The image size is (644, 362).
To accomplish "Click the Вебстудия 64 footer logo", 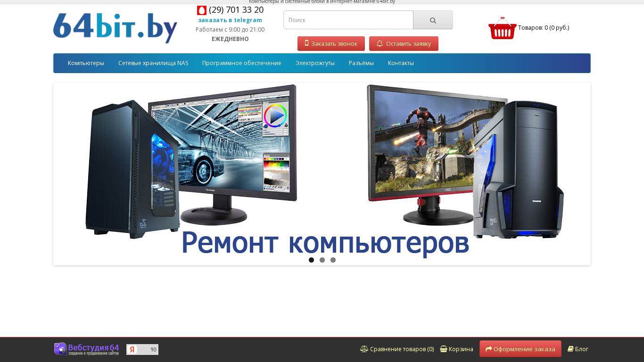I will point(87,349).
